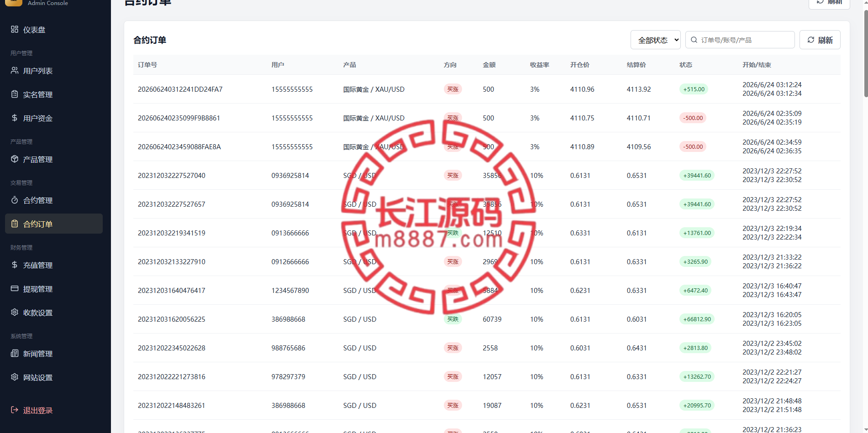Select the 合约订单 sidebar item
This screenshot has height=433, width=868.
click(54, 224)
